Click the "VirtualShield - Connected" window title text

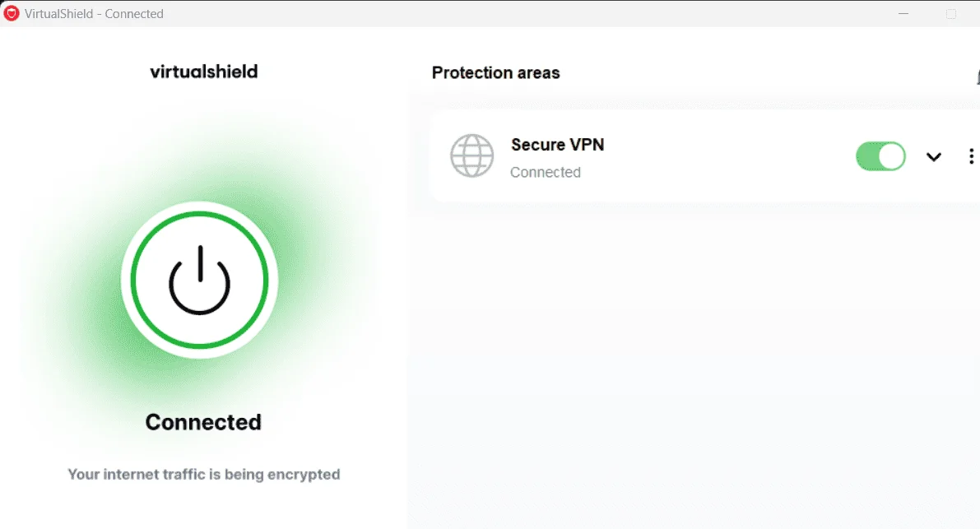point(94,14)
